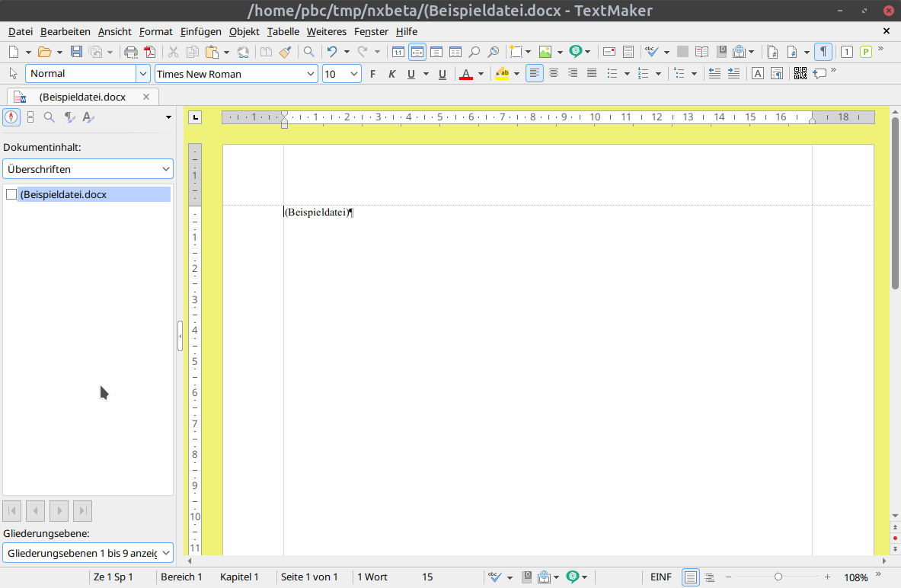Center-align text with the alignment icon
Image resolution: width=901 pixels, height=588 pixels.
554,74
